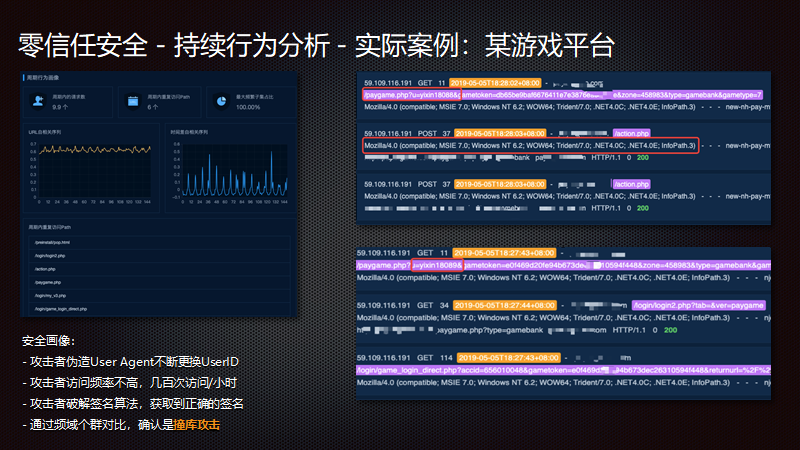The image size is (800, 450).
Task: Click the 周期行为画像 panel heading
Action: 43,78
